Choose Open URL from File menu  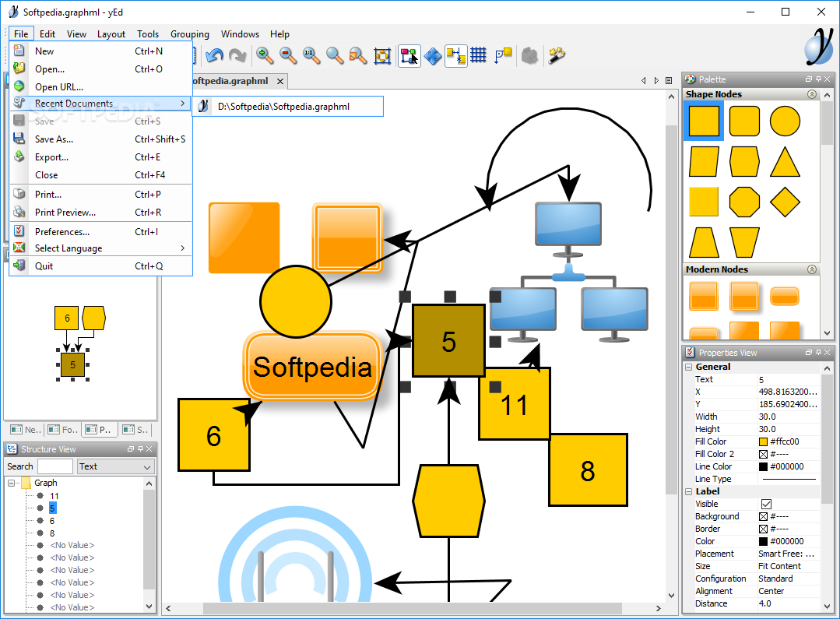[x=100, y=87]
